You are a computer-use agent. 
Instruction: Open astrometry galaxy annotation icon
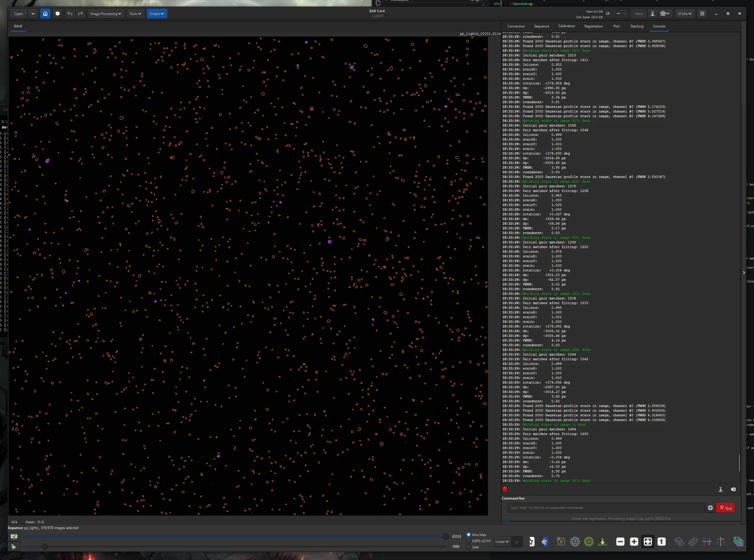coord(561,542)
